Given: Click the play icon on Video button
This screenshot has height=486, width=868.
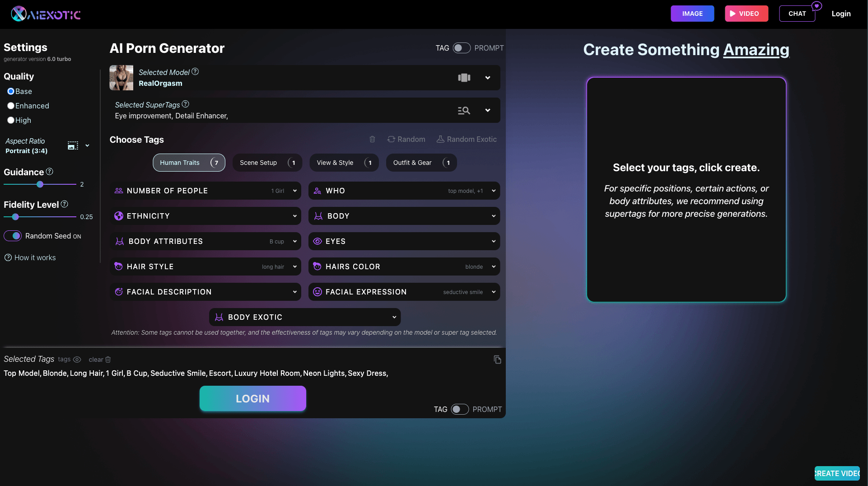Looking at the screenshot, I should pyautogui.click(x=733, y=14).
